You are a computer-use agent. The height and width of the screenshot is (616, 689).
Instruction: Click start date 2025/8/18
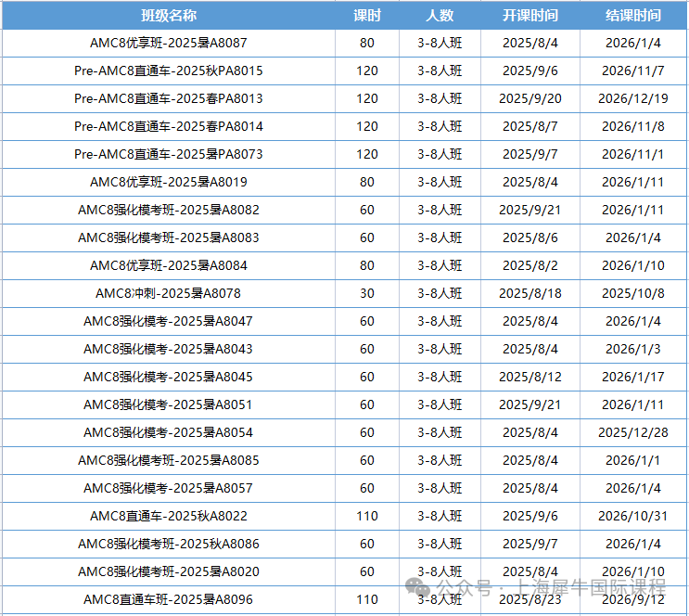[x=530, y=293]
